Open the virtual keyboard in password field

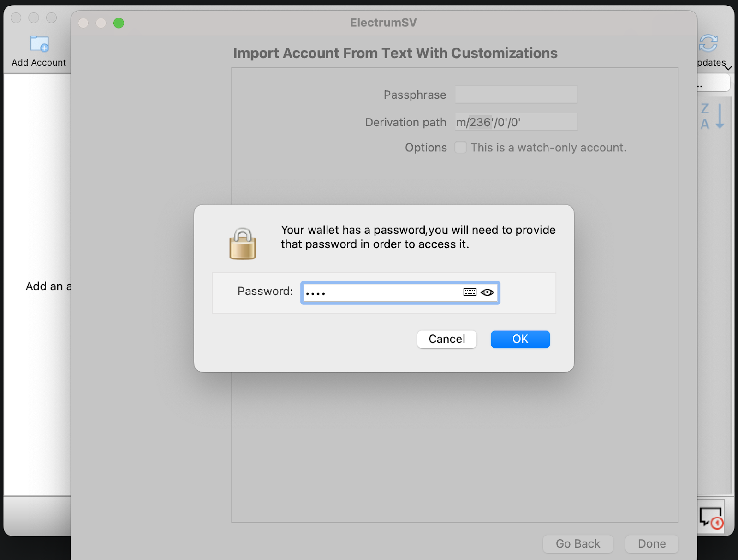(x=470, y=292)
